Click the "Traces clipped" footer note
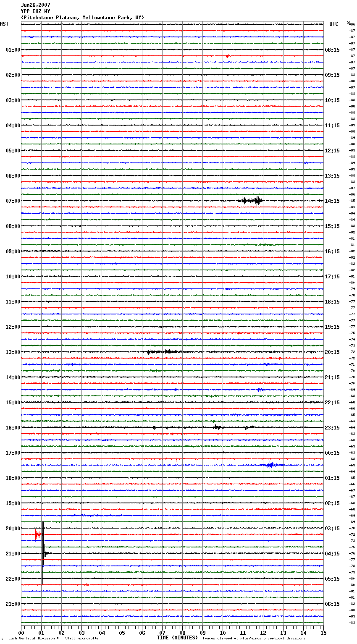The image size is (357, 644). coord(254,639)
